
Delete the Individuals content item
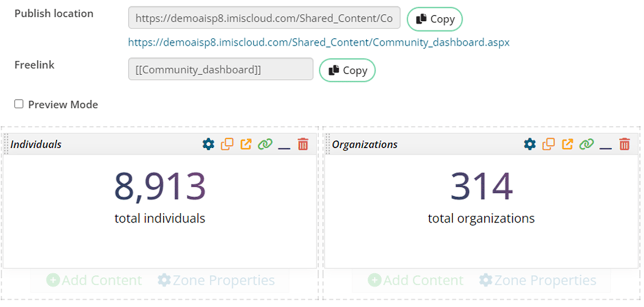point(303,144)
